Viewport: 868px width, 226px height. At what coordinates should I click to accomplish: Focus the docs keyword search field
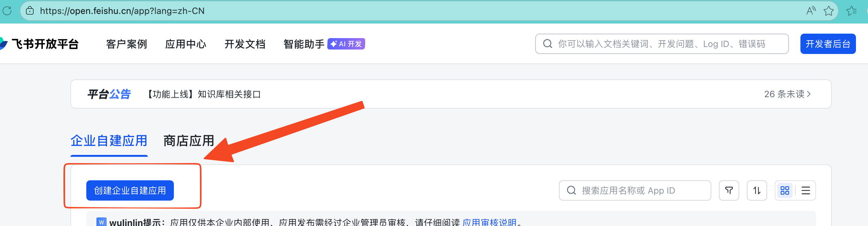coord(662,44)
